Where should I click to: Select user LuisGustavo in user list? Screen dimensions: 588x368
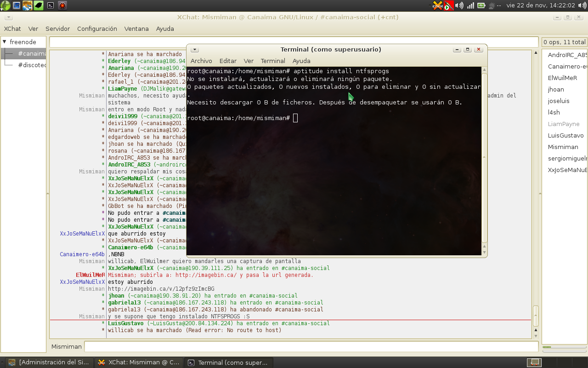coord(565,135)
